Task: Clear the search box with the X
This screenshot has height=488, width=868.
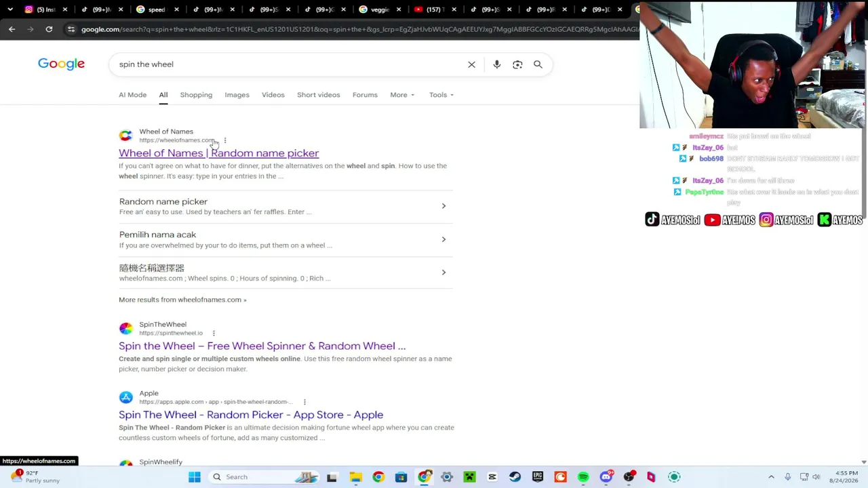Action: coord(471,64)
